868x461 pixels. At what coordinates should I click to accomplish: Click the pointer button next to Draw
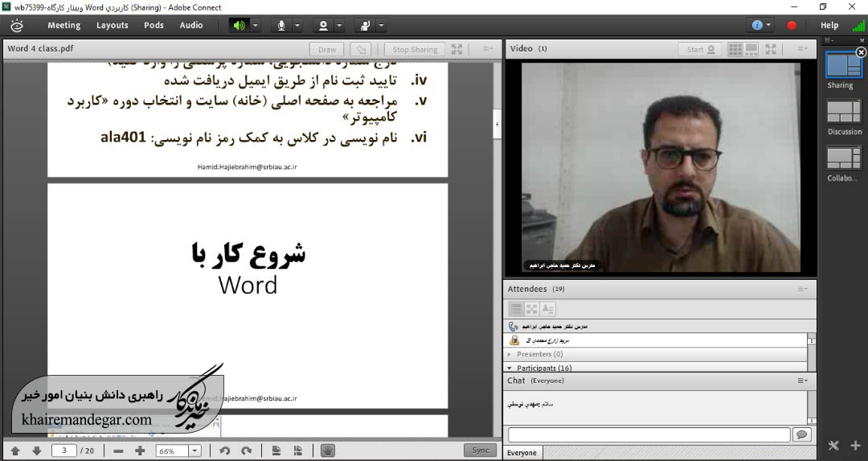coord(361,49)
